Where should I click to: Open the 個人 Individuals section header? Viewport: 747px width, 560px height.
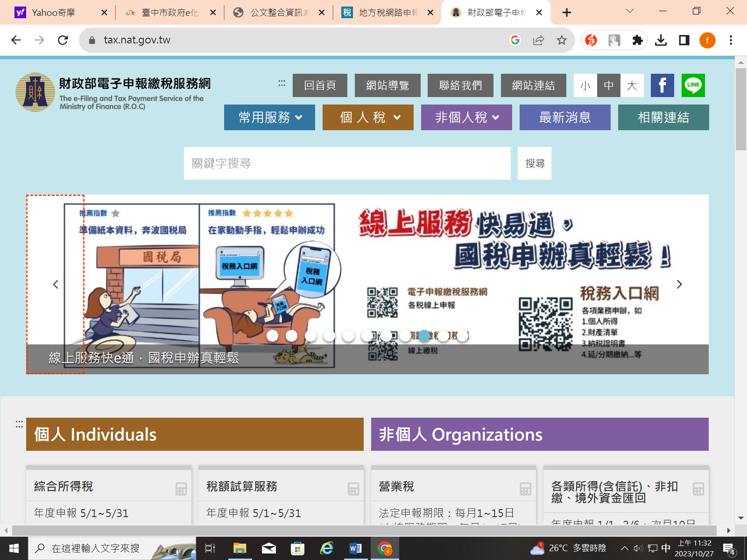[x=195, y=434]
